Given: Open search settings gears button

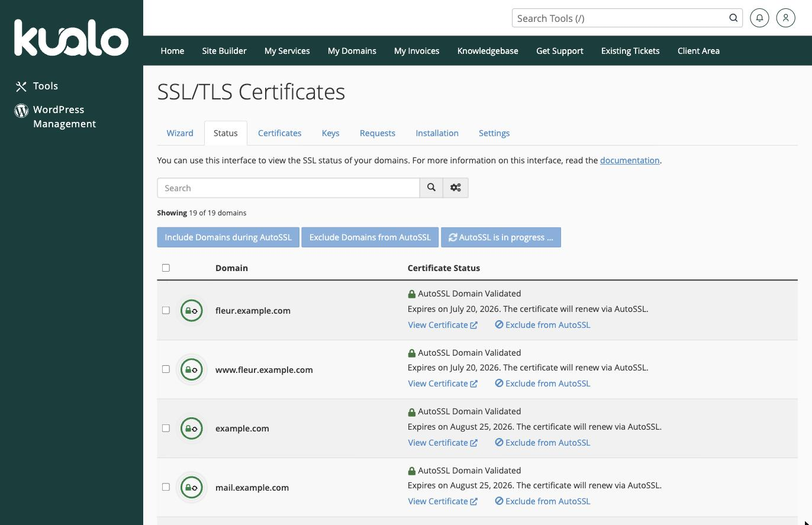Looking at the screenshot, I should [x=456, y=188].
